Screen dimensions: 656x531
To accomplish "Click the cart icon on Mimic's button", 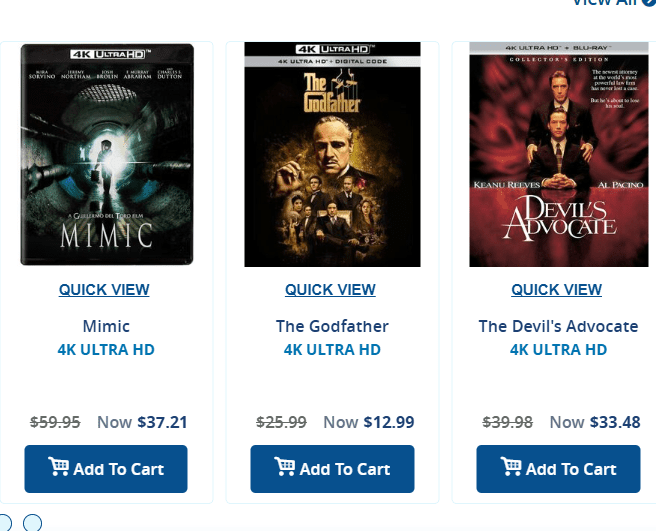I will click(x=59, y=466).
